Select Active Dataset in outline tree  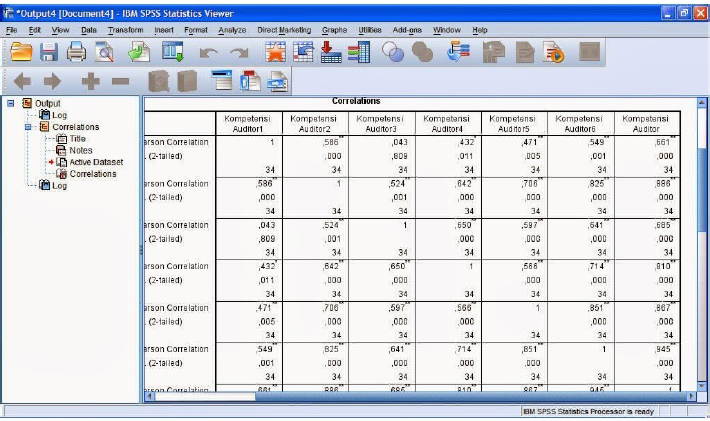tap(96, 162)
